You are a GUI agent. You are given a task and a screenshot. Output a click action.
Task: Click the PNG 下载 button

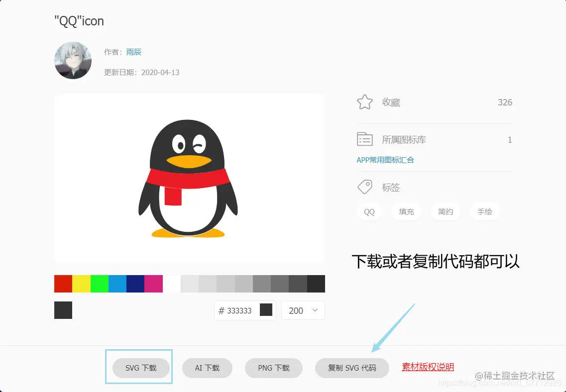point(273,368)
